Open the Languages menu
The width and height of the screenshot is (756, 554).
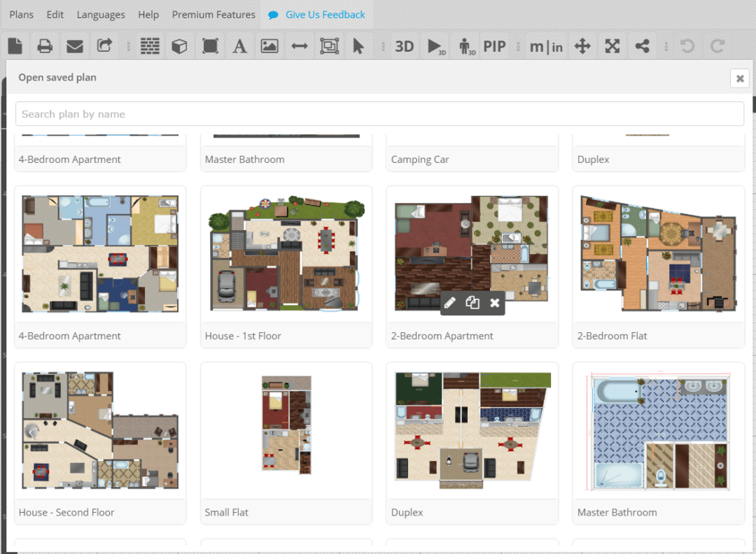tap(101, 15)
